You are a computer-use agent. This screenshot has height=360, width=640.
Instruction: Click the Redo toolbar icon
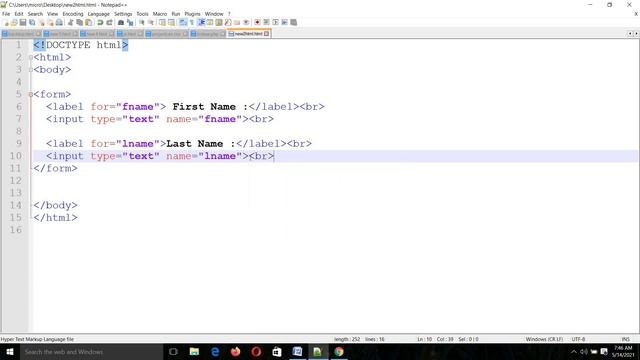pyautogui.click(x=109, y=22)
